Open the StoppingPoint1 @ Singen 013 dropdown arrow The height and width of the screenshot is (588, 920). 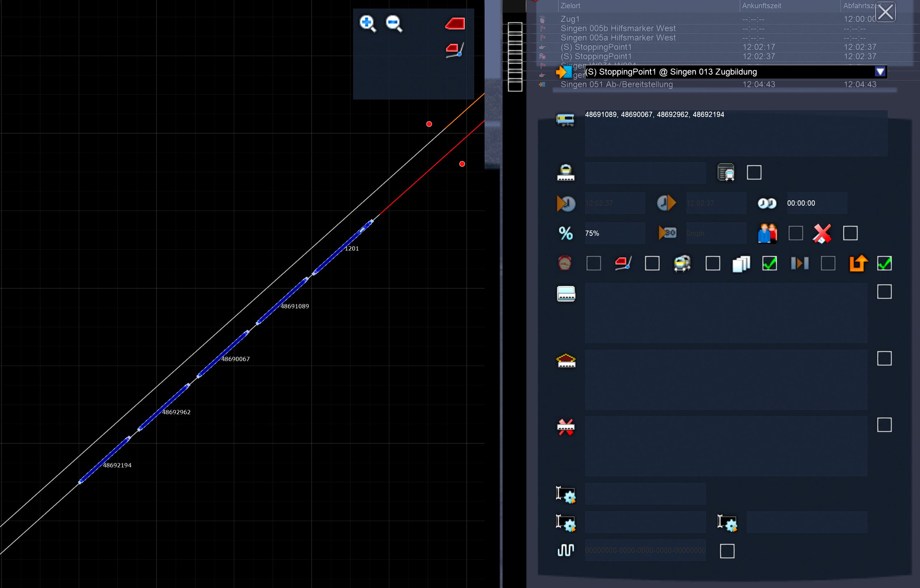coord(880,71)
